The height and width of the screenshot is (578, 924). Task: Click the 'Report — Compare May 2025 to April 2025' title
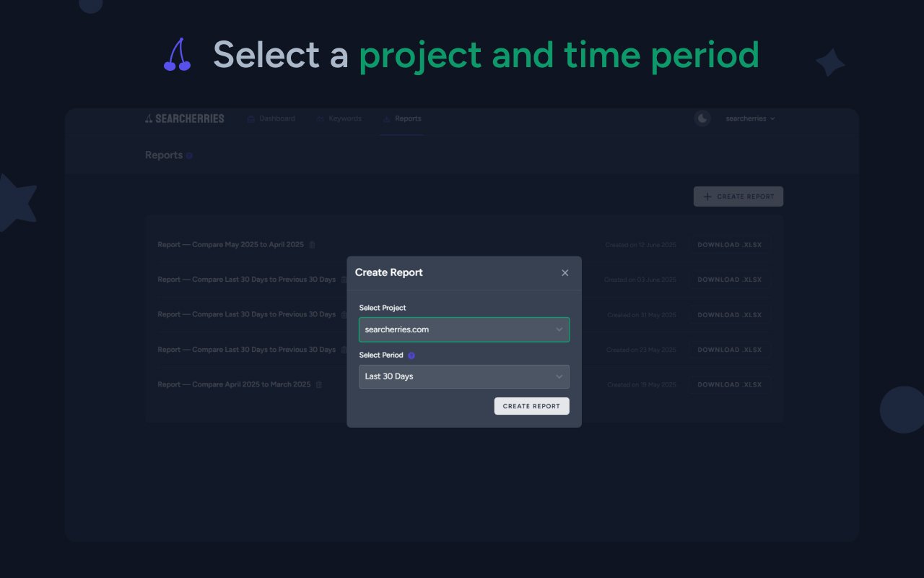231,245
